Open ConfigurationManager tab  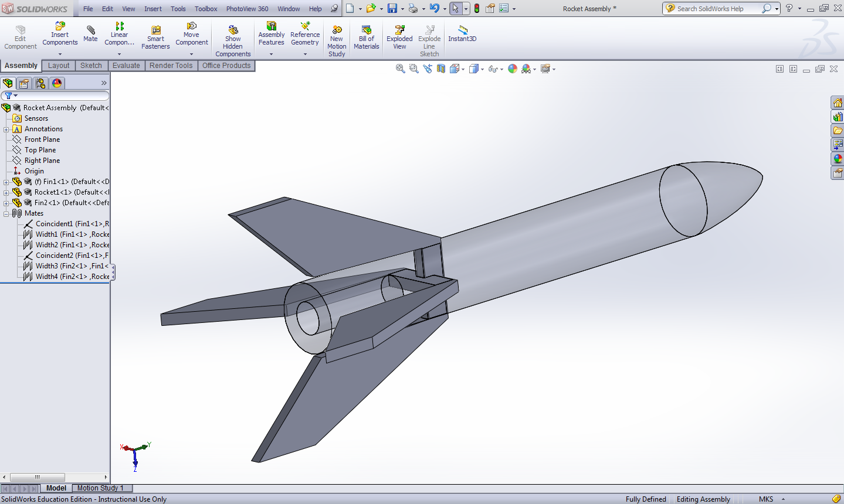(x=40, y=83)
